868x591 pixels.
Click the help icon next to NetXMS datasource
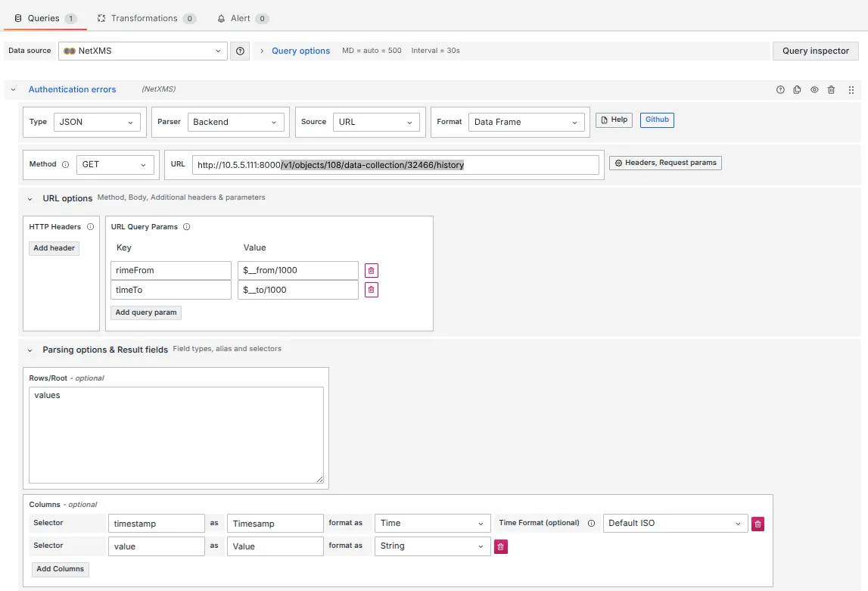point(240,51)
